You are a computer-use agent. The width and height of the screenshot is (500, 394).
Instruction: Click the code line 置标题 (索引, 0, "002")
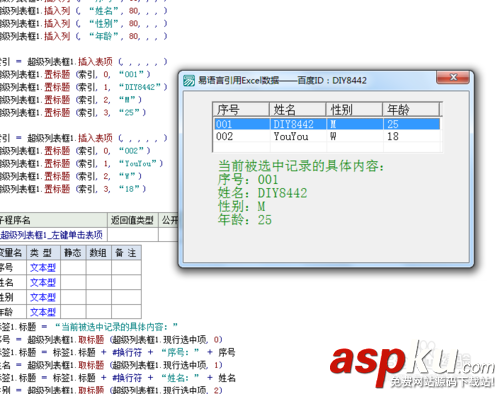coord(75,151)
